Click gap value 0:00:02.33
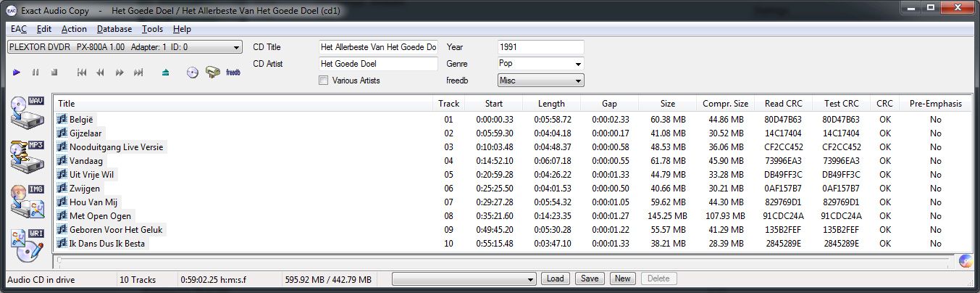This screenshot has height=293, width=980. (x=610, y=120)
